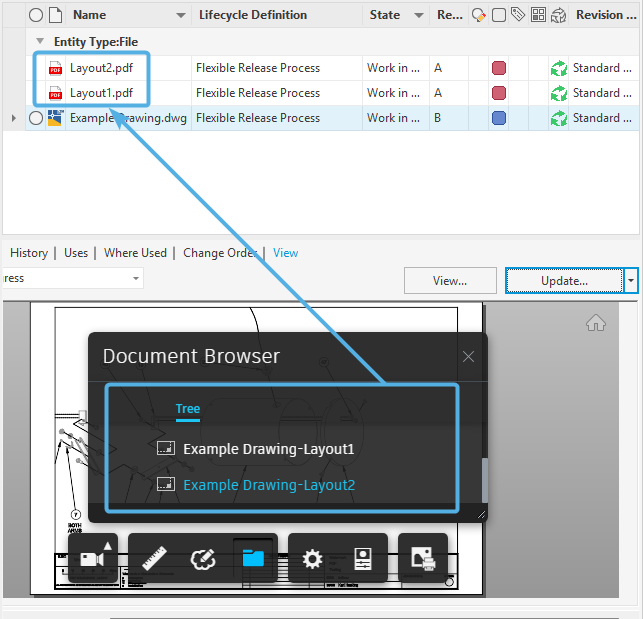
Task: Click green recycle icon in Layout1.pdf row
Action: (x=559, y=93)
